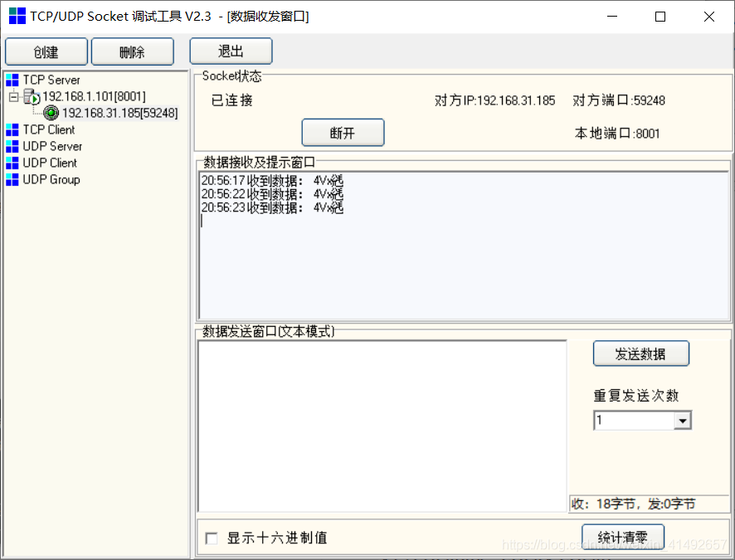The image size is (735, 560).
Task: Click the TCP Server node icon
Action: 12,80
